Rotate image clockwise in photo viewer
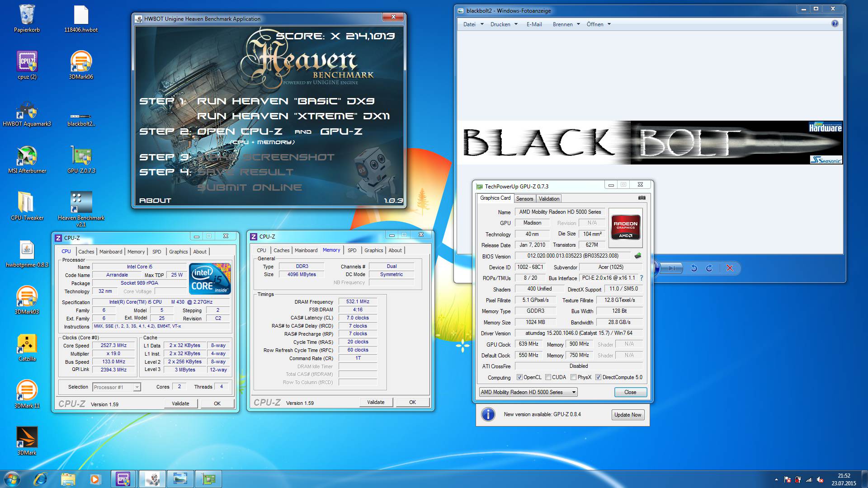The width and height of the screenshot is (868, 488). [709, 268]
